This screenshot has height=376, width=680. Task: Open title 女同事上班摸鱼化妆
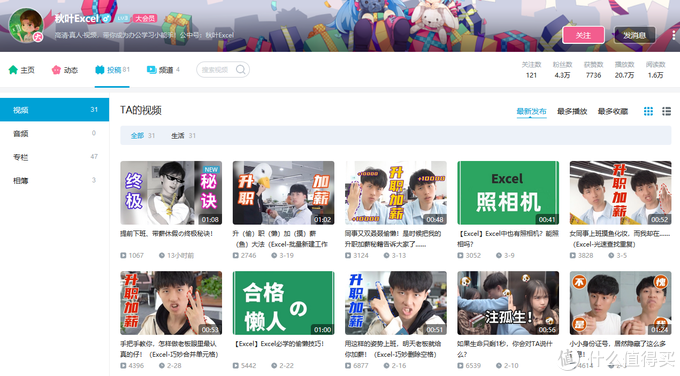tap(620, 239)
